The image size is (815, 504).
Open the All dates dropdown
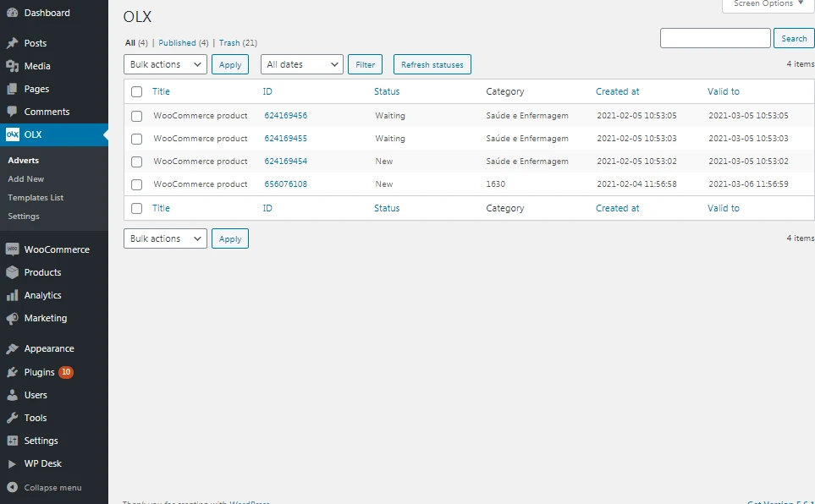pos(302,64)
